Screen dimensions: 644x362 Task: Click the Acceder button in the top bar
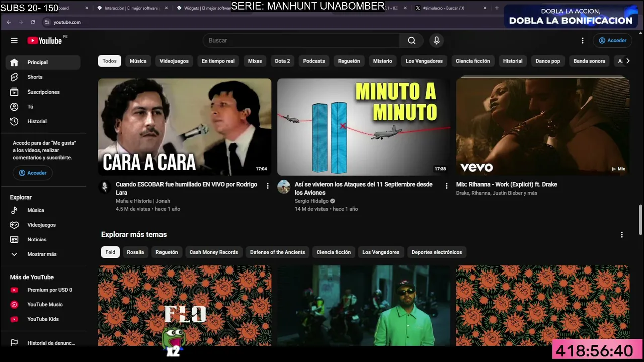[612, 40]
